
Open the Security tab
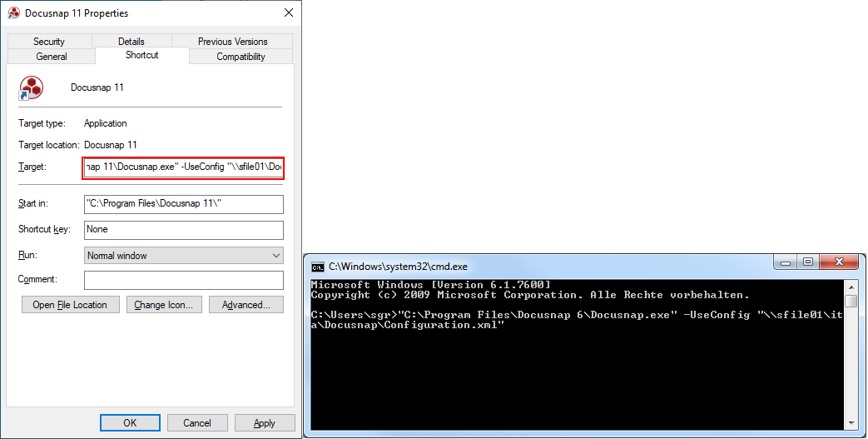49,42
